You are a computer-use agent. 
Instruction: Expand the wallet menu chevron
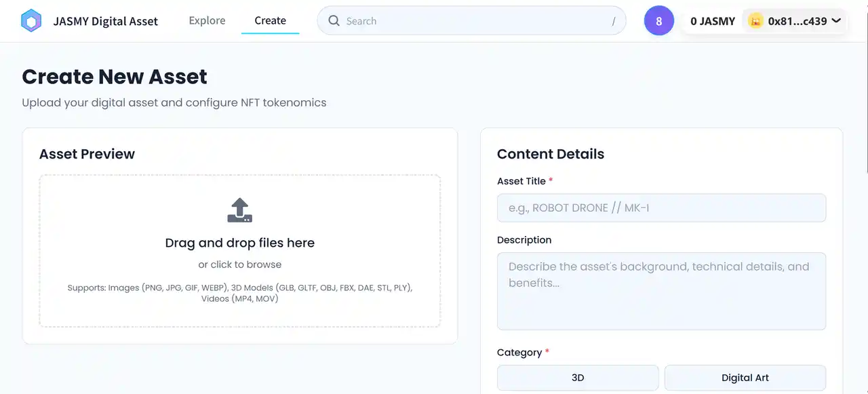pyautogui.click(x=836, y=20)
